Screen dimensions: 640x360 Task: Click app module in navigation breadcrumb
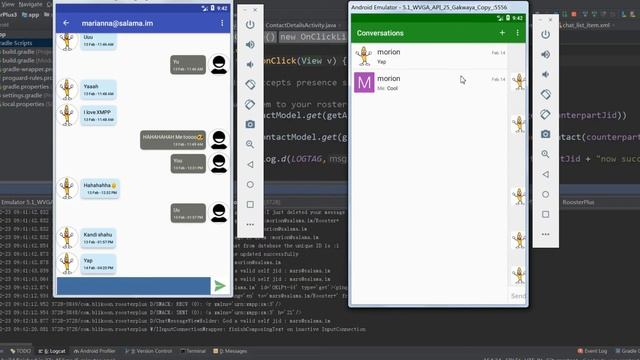coord(31,15)
